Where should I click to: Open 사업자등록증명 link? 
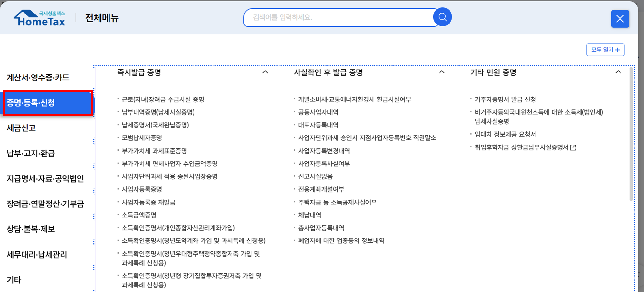142,189
